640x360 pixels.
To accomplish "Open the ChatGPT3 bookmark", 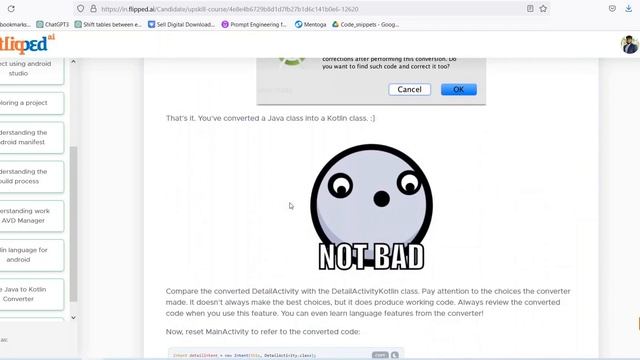I will click(53, 24).
